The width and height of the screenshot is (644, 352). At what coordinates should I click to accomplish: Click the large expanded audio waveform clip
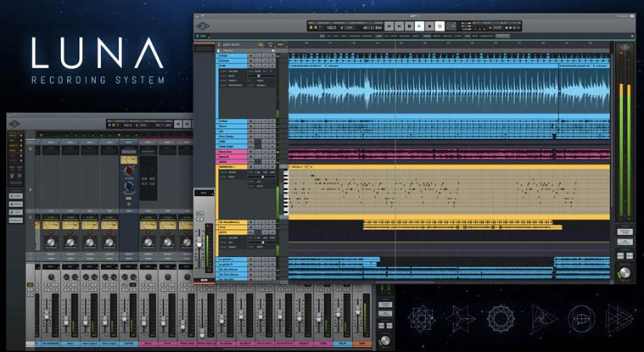point(449,92)
